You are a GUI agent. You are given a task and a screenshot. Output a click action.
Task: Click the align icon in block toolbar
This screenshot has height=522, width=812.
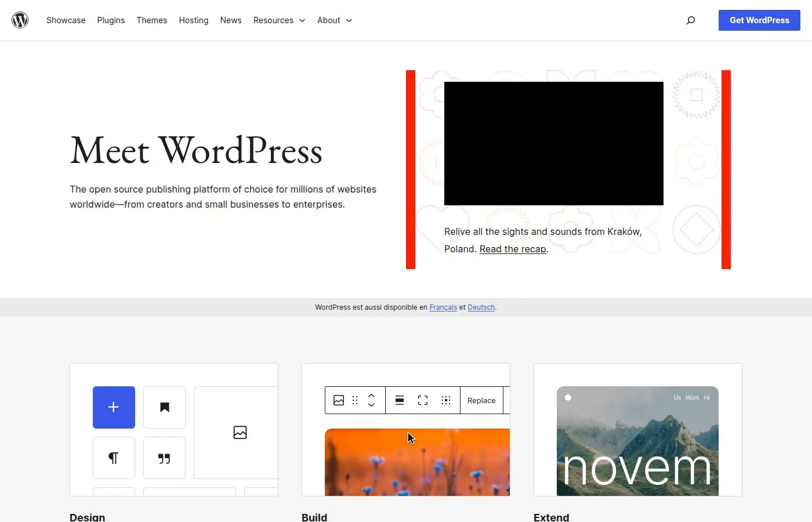click(400, 400)
